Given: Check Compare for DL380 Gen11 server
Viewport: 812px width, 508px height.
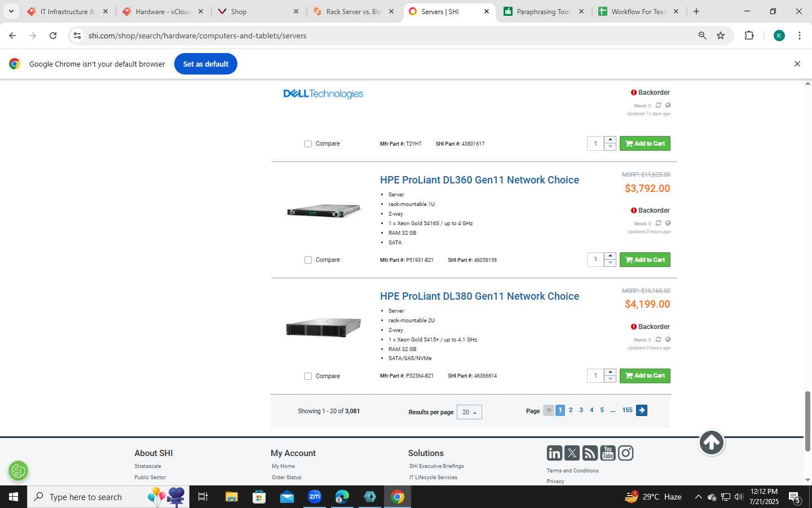Looking at the screenshot, I should pyautogui.click(x=308, y=376).
